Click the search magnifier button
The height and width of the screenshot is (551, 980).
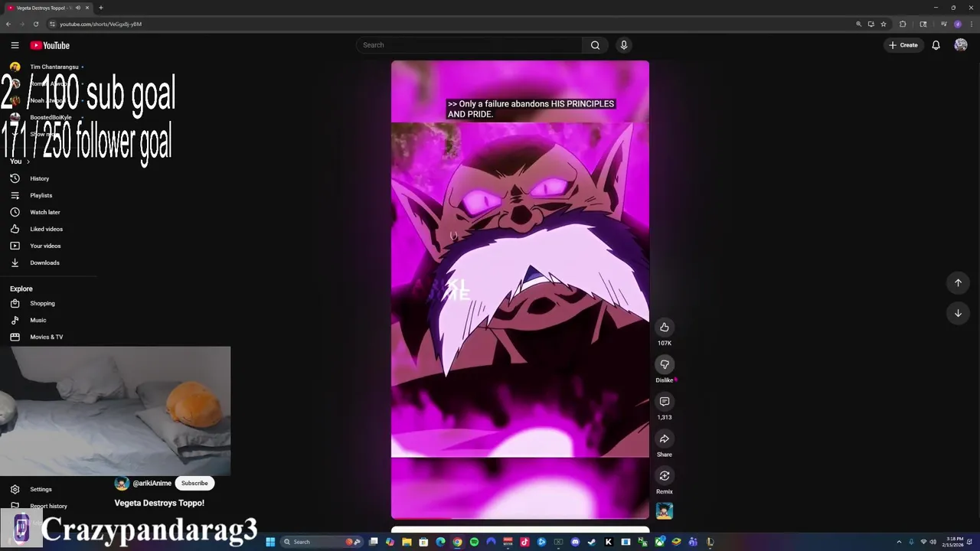[595, 45]
